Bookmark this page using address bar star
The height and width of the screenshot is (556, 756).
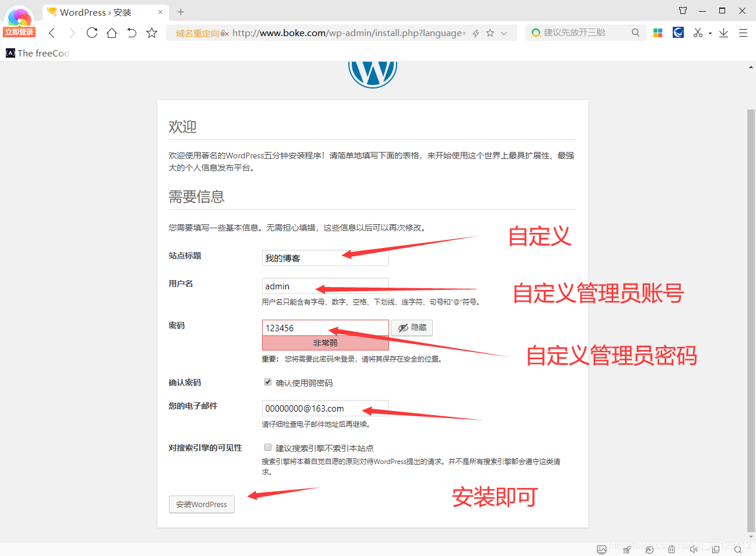point(490,33)
